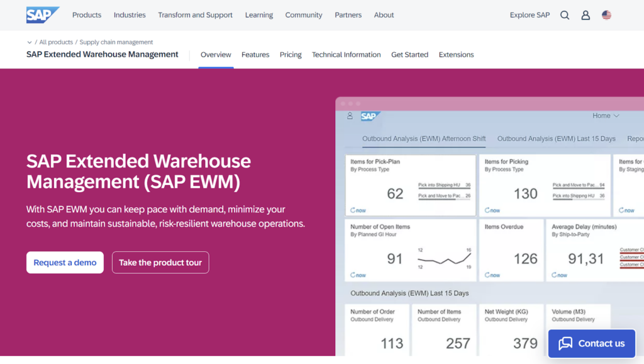This screenshot has width=644, height=364.
Task: Select the Outbound Analysis Last 15 Days tab
Action: (556, 138)
